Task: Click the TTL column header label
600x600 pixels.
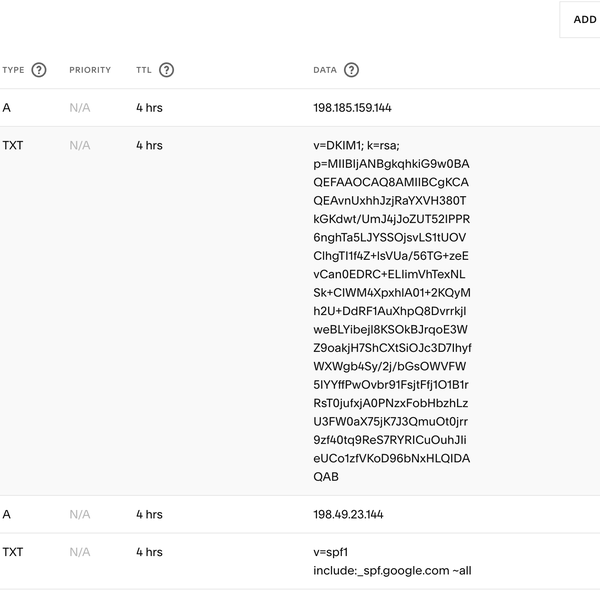Action: [144, 70]
